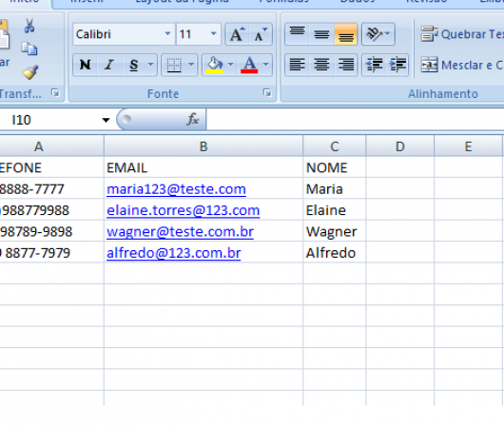The width and height of the screenshot is (504, 428).
Task: Click Mesclar e Centralizar button
Action: pyautogui.click(x=462, y=66)
